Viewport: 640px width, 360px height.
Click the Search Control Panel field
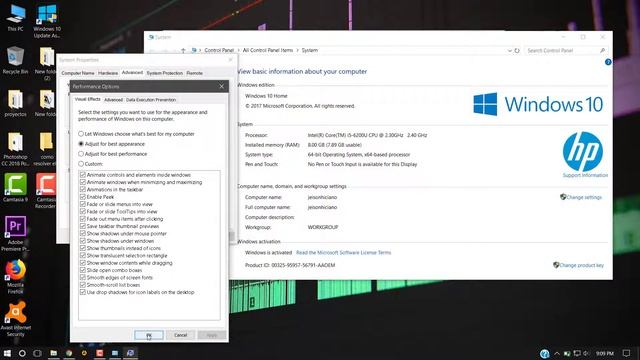566,51
